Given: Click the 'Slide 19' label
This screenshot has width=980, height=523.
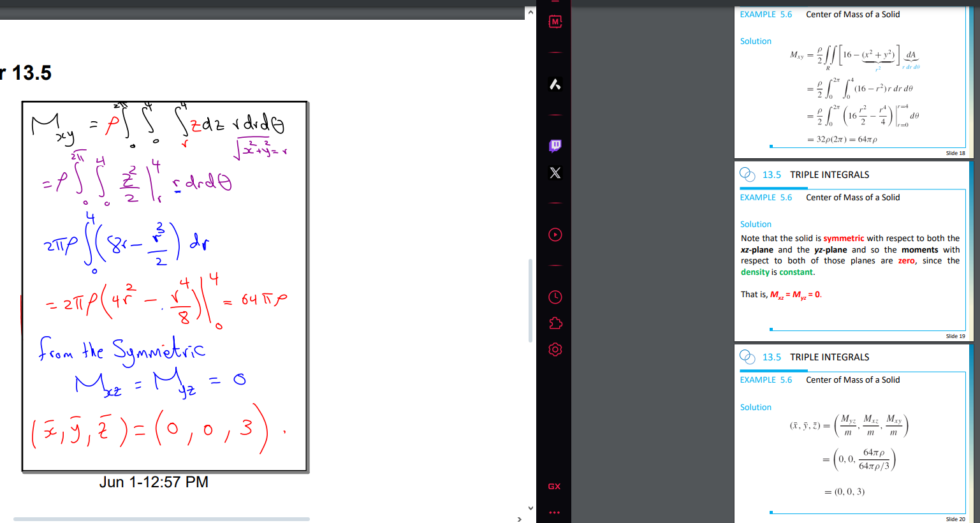Looking at the screenshot, I should 955,336.
